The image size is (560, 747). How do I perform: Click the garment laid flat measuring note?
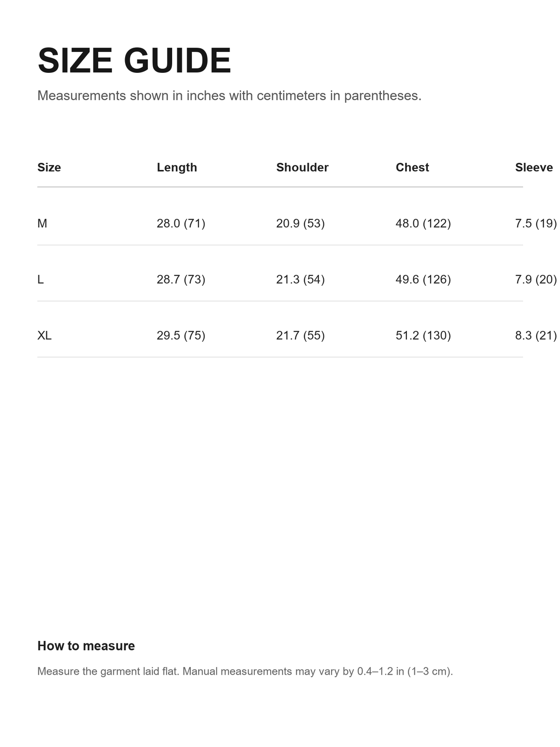(x=245, y=671)
